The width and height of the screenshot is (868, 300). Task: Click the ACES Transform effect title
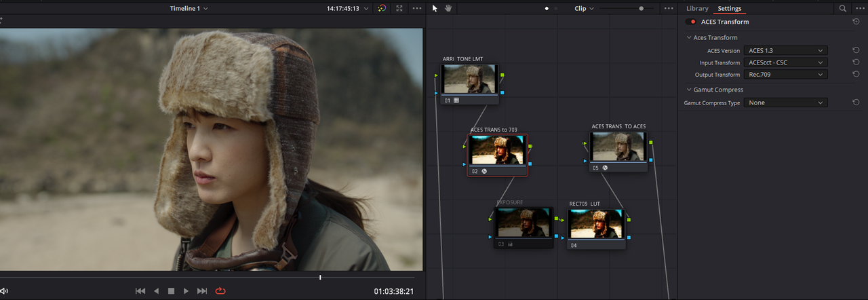click(725, 22)
